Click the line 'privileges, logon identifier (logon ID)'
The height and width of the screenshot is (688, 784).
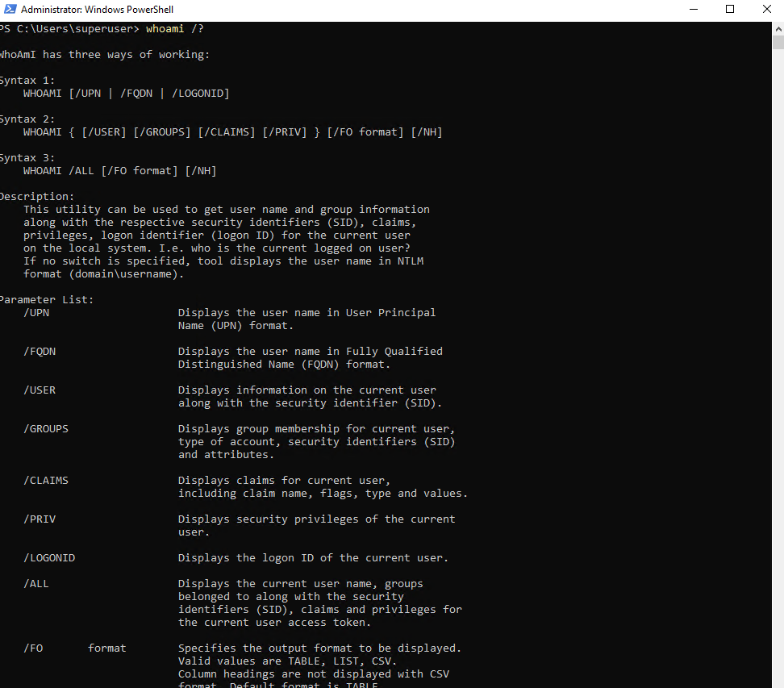tap(216, 236)
